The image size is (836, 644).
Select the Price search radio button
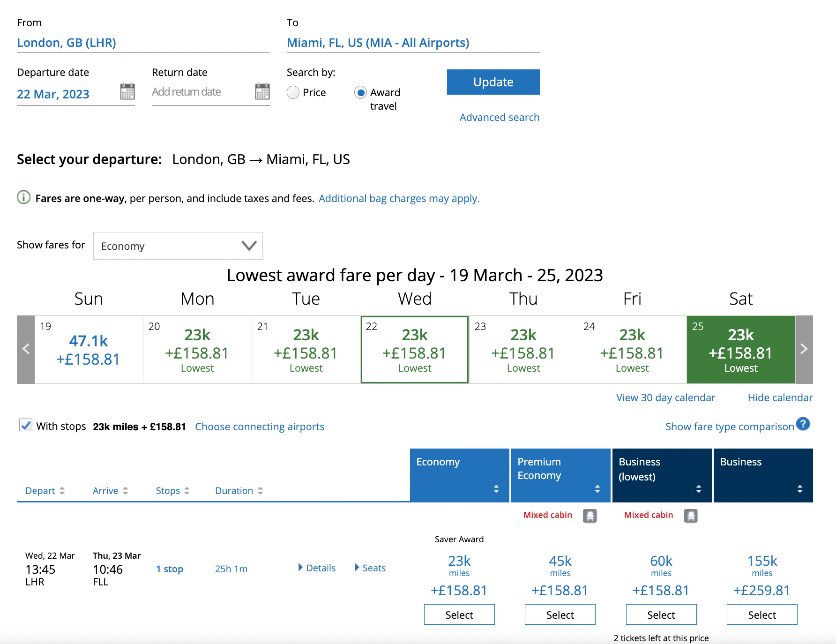click(293, 92)
